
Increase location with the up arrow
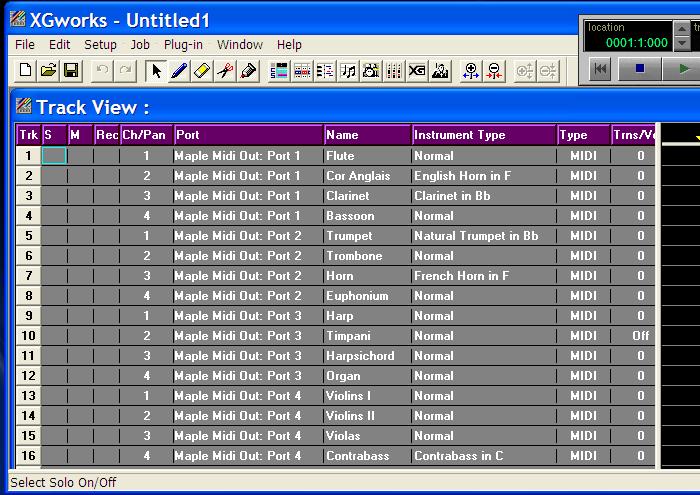(681, 29)
